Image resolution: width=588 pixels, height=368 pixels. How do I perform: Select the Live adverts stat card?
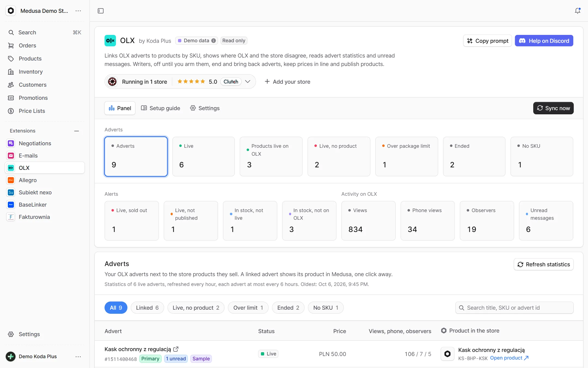click(x=203, y=156)
